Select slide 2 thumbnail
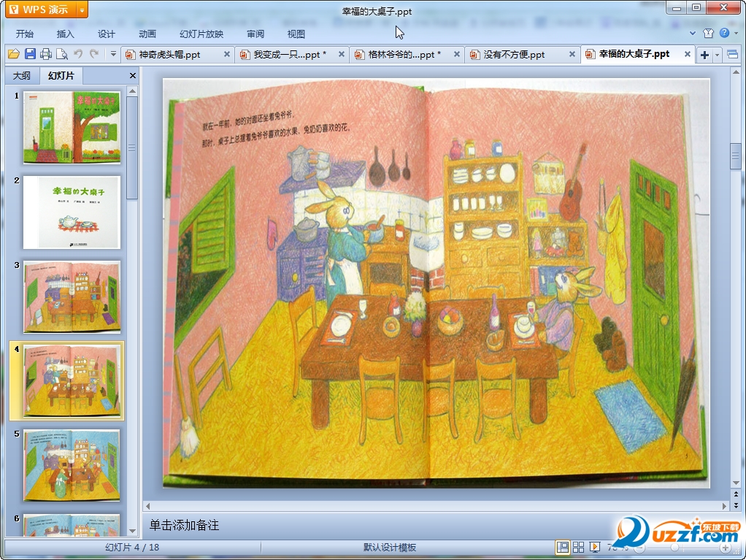The width and height of the screenshot is (746, 560). 72,212
